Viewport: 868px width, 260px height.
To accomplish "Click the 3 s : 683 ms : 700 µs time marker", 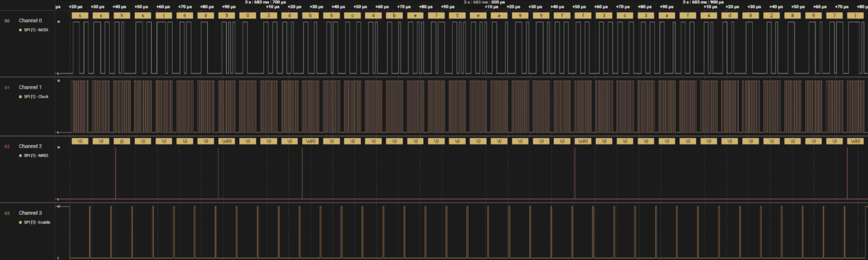I will coord(265,2).
